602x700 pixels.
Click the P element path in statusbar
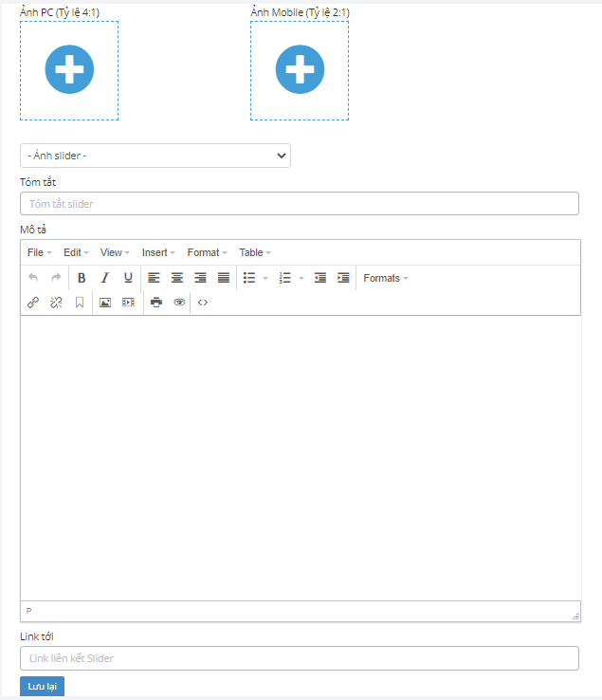tap(28, 611)
